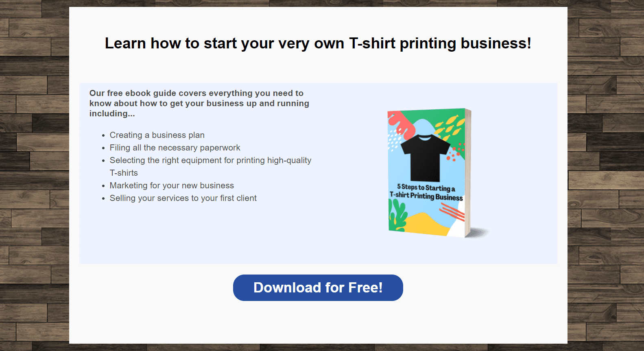Select the 'Creating a business plan' bullet item
The image size is (644, 351).
(157, 135)
